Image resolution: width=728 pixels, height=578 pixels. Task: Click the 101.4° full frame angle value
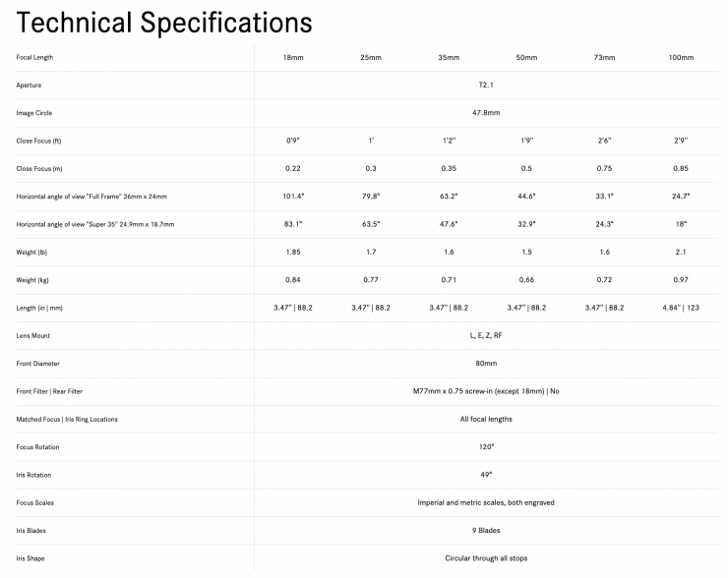point(293,197)
